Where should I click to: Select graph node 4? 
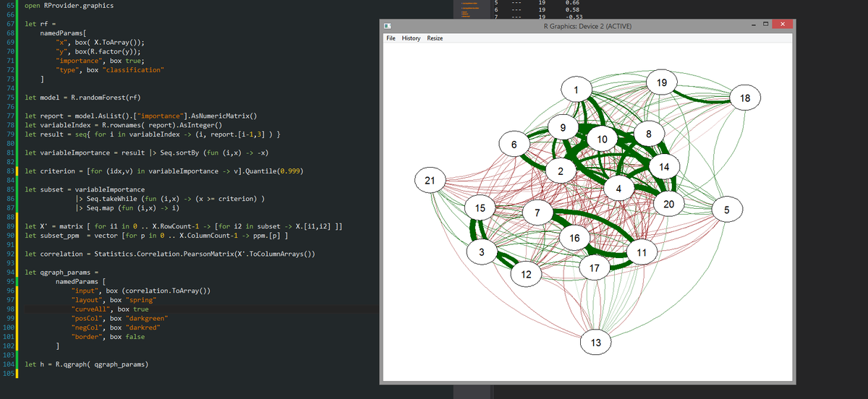tap(618, 189)
